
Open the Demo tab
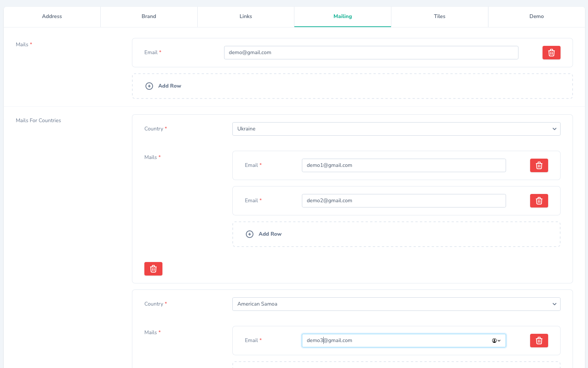536,17
